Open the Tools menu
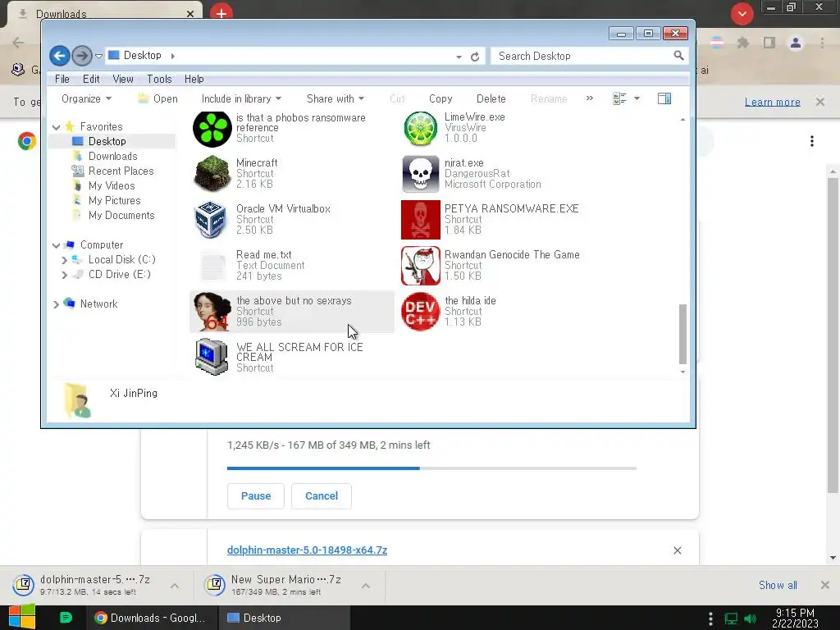Image resolution: width=840 pixels, height=630 pixels. 159,80
